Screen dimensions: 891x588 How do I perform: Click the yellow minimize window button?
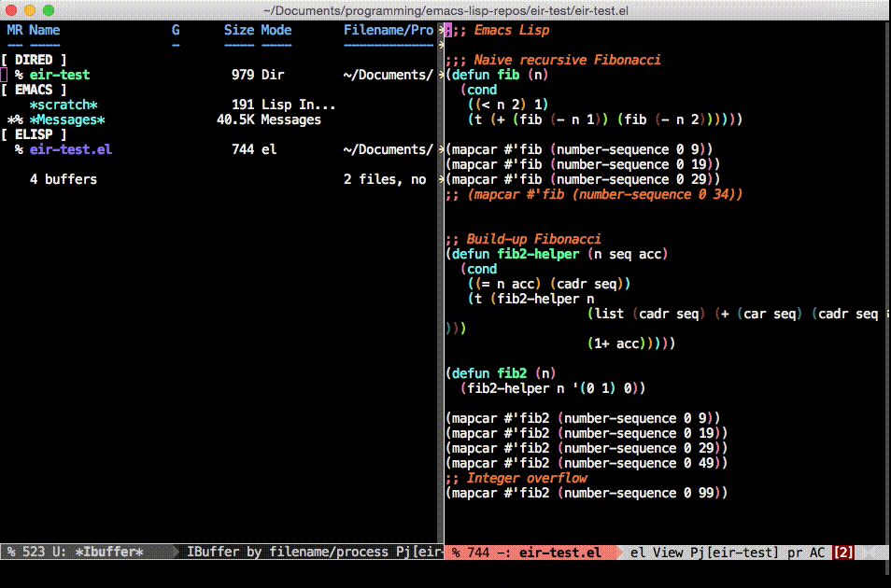[30, 10]
